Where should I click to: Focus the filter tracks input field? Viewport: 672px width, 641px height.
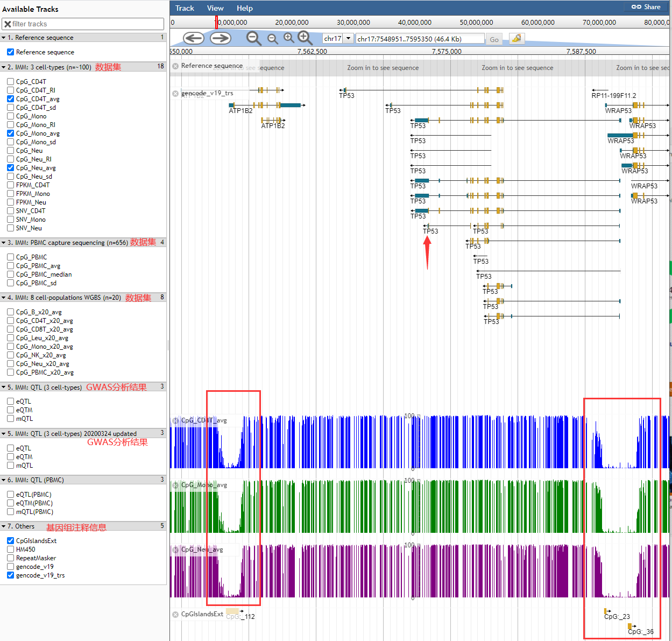pos(83,24)
